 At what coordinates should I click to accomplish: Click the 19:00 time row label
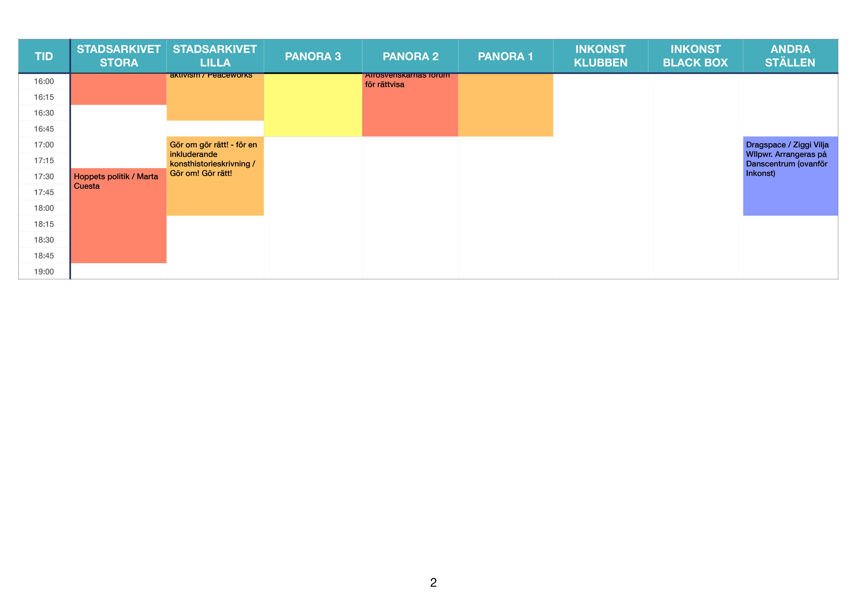(44, 271)
